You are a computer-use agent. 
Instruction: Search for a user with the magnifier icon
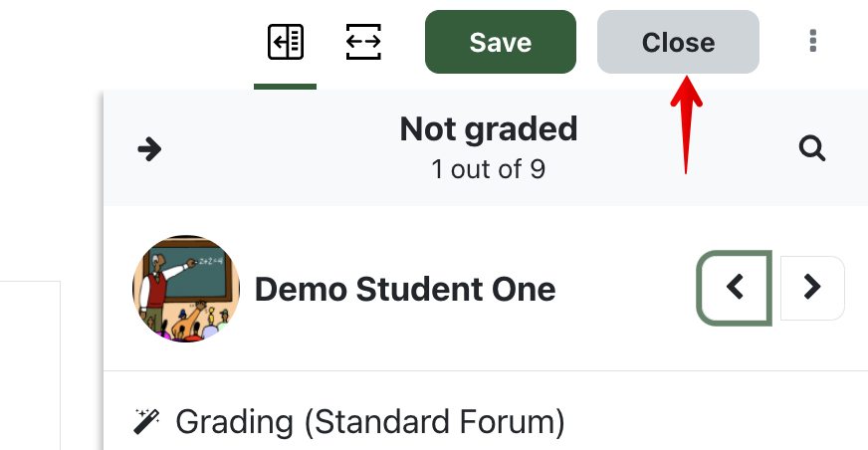[812, 149]
